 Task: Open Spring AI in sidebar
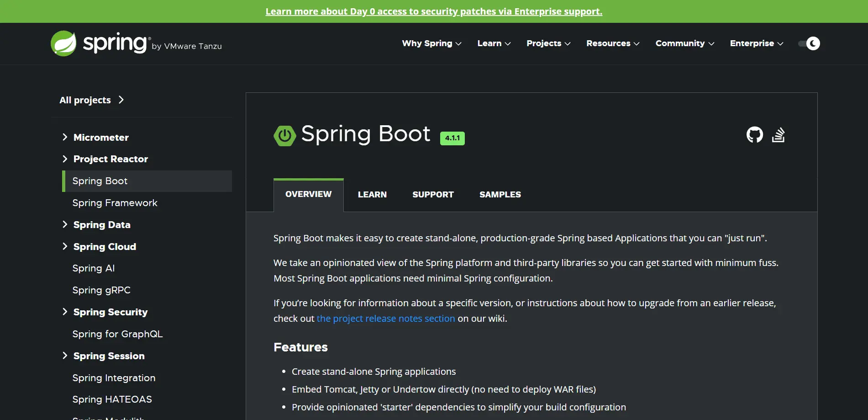pos(94,268)
